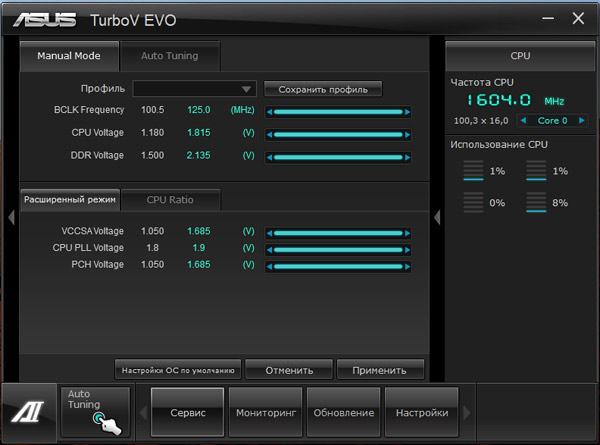Click the ASUS AI Suite logo icon
Screen dimensions: 600x445
pos(28,411)
